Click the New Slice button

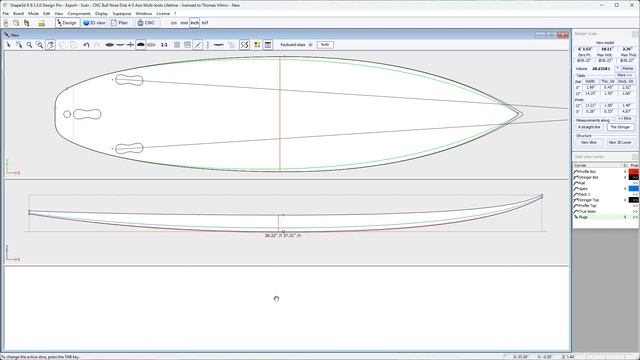click(x=589, y=142)
